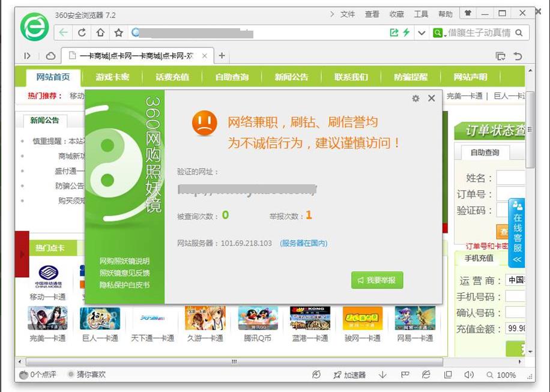Screen dimensions: 550x392
Task: Go back with the green arrow
Action: [63, 32]
